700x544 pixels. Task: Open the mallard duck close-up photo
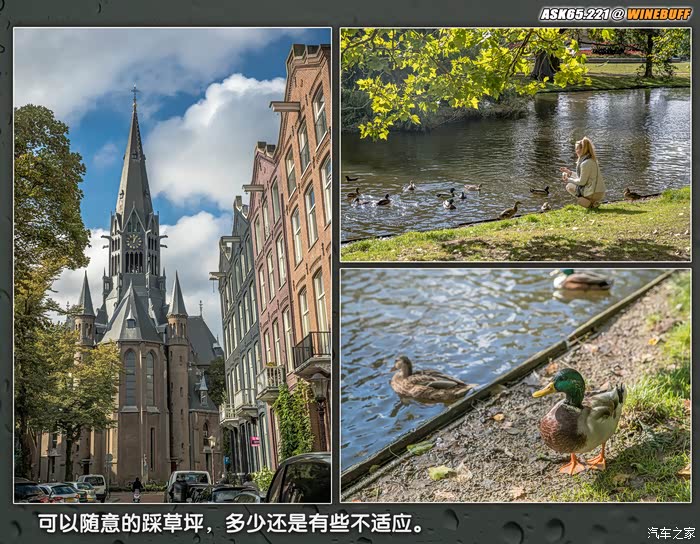[x=515, y=385]
